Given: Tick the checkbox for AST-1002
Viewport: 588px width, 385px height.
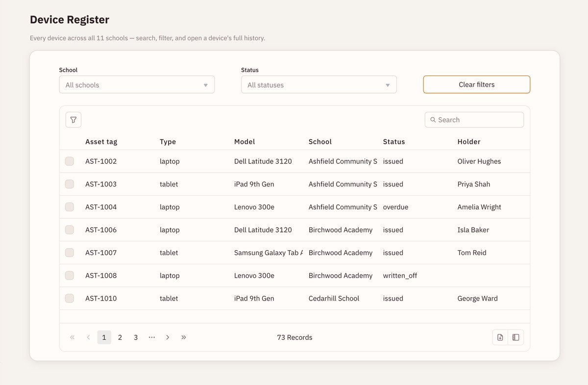Looking at the screenshot, I should [70, 161].
